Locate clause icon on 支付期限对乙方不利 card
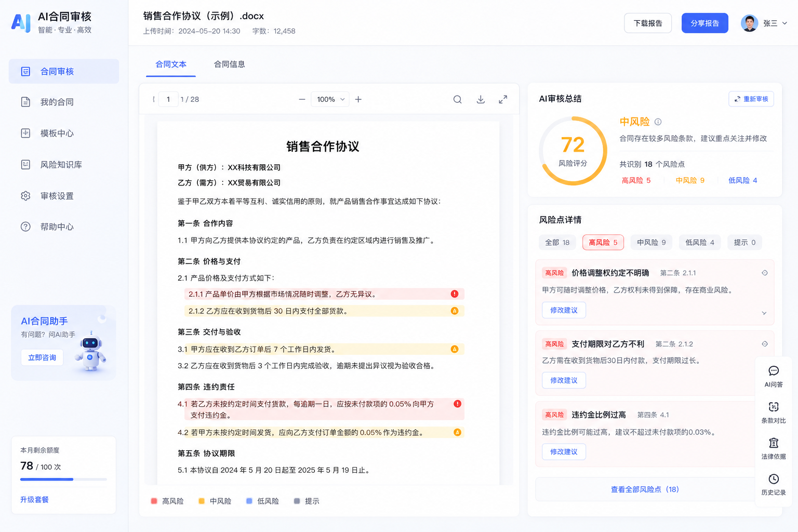798x532 pixels. (x=765, y=344)
